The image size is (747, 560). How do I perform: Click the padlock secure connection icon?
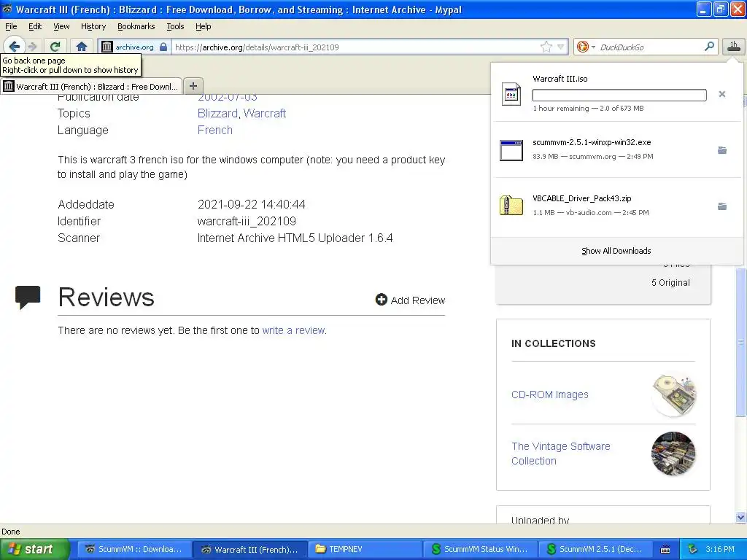click(x=163, y=47)
